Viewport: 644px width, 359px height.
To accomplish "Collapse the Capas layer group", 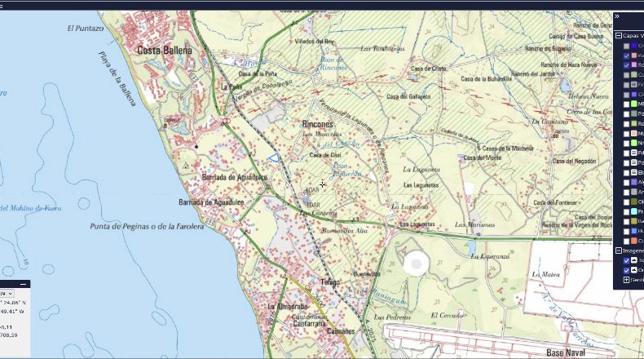I will tap(619, 36).
